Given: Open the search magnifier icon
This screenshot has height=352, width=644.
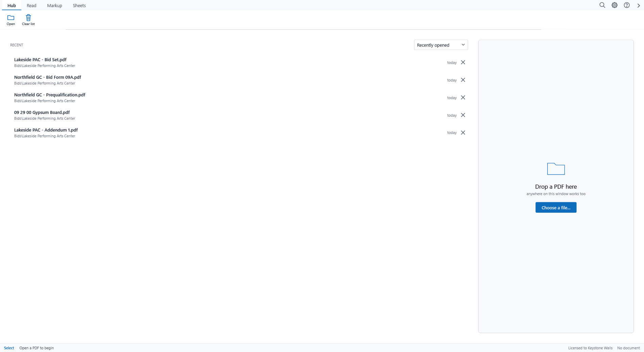Looking at the screenshot, I should click(x=602, y=5).
